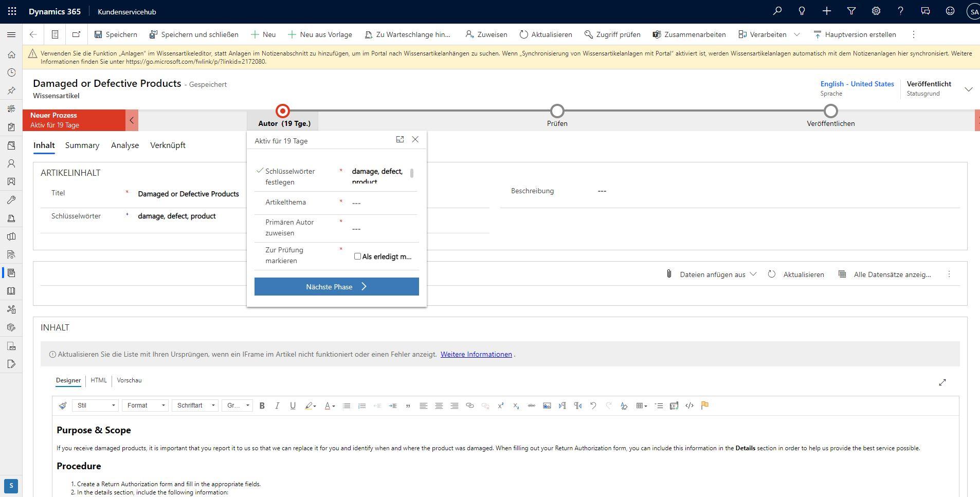Open Recent items in the sidebar
The width and height of the screenshot is (980, 497).
(x=11, y=72)
